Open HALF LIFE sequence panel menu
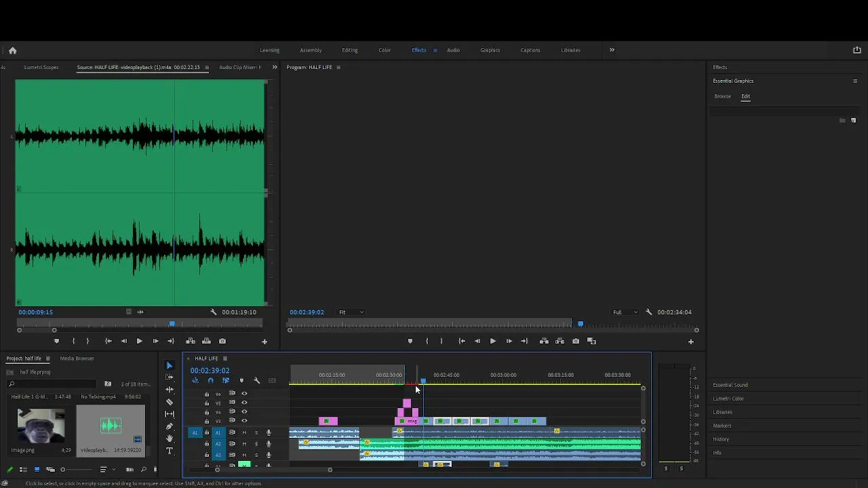868x488 pixels. [x=225, y=359]
